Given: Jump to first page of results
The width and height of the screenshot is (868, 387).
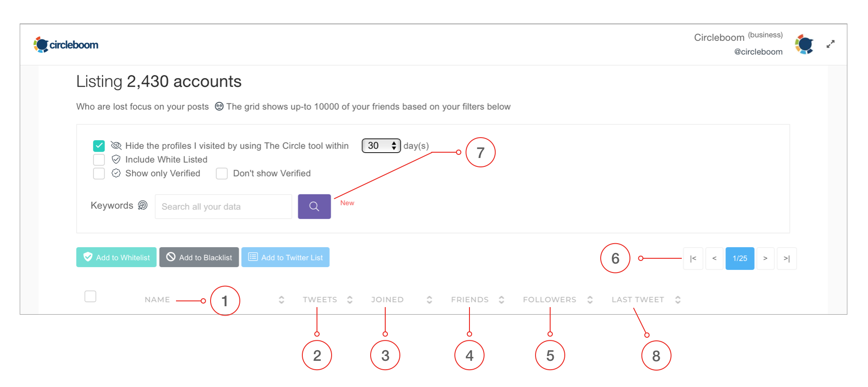Looking at the screenshot, I should tap(693, 258).
